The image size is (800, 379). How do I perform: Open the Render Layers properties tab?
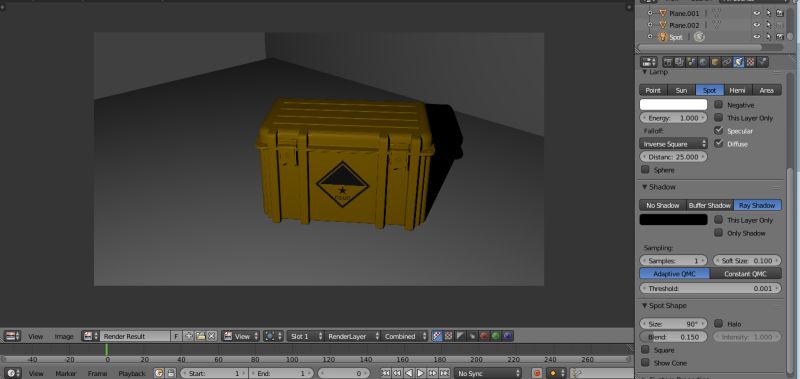pos(680,62)
